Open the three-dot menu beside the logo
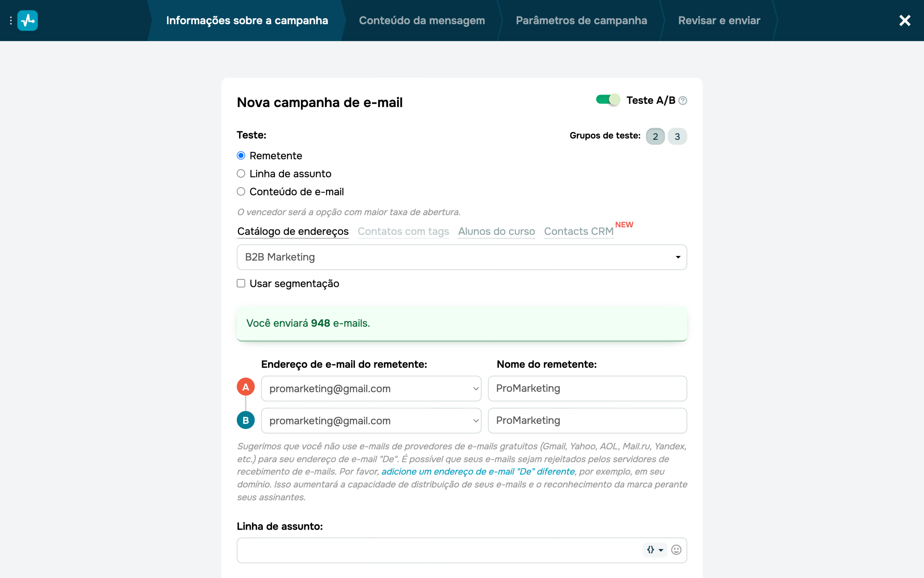The image size is (924, 578). [11, 21]
